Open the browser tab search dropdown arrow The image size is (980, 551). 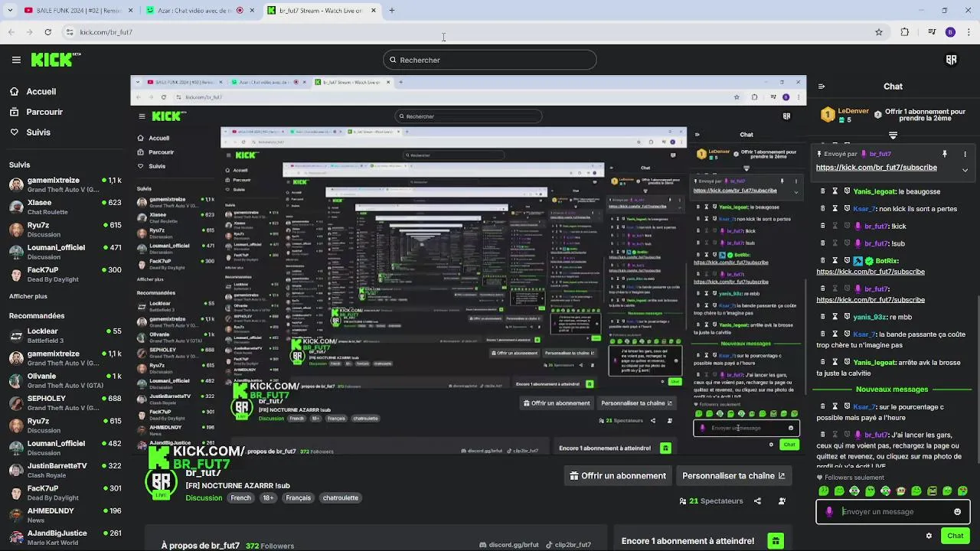coord(10,11)
